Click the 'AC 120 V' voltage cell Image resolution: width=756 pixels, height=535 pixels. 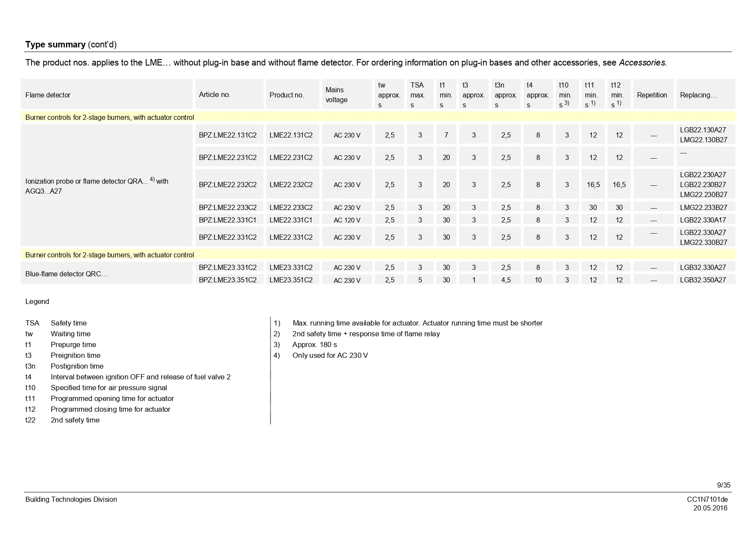347,220
